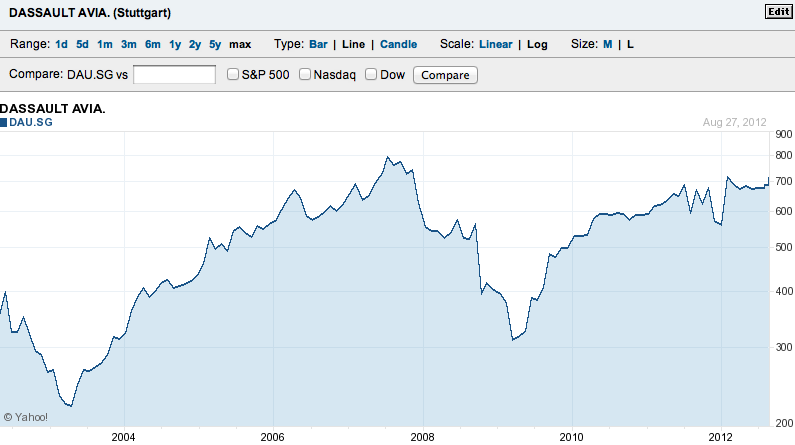
Task: Click the Compare button
Action: tap(445, 75)
